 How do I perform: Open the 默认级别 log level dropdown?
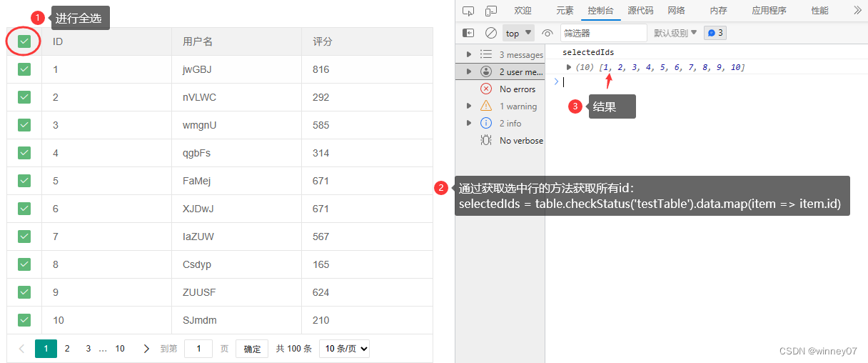click(x=675, y=33)
